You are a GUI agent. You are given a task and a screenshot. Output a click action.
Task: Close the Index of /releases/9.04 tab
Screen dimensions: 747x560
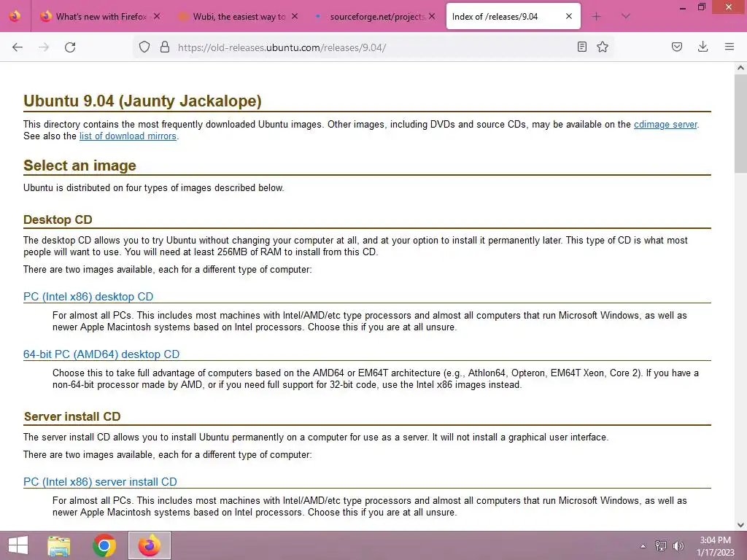pyautogui.click(x=569, y=16)
